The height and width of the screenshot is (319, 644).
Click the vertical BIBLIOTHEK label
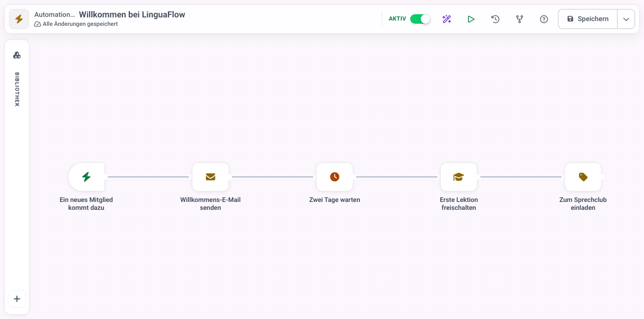pos(17,90)
